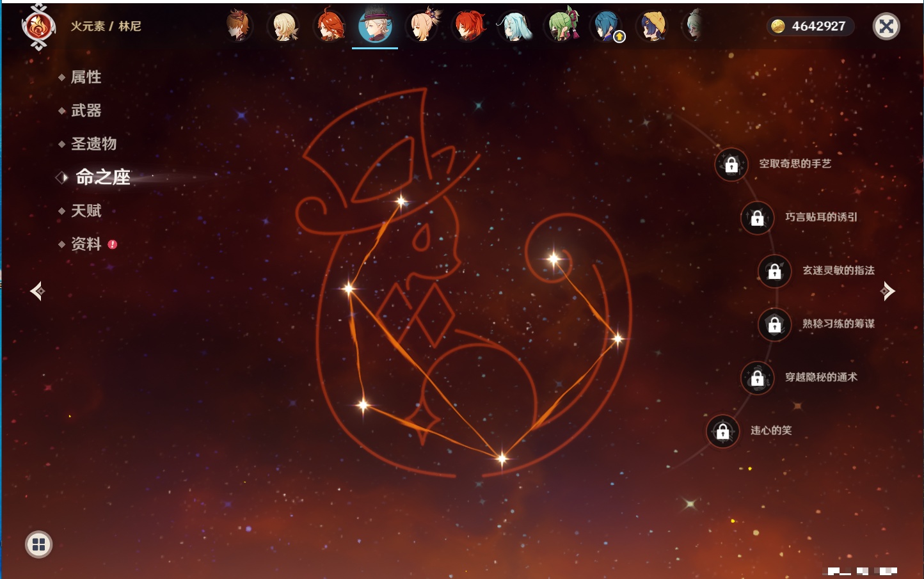The width and height of the screenshot is (924, 579).
Task: Click the star under the hat brim
Action: (401, 202)
